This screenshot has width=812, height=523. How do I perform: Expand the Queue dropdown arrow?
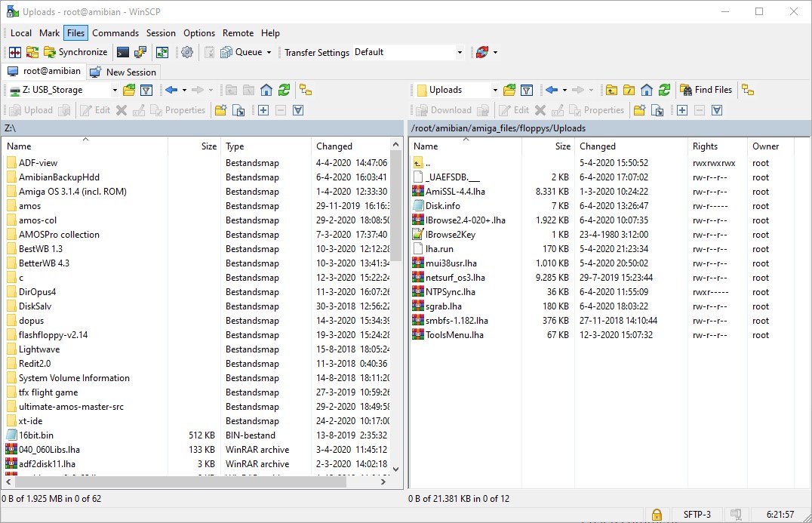269,52
